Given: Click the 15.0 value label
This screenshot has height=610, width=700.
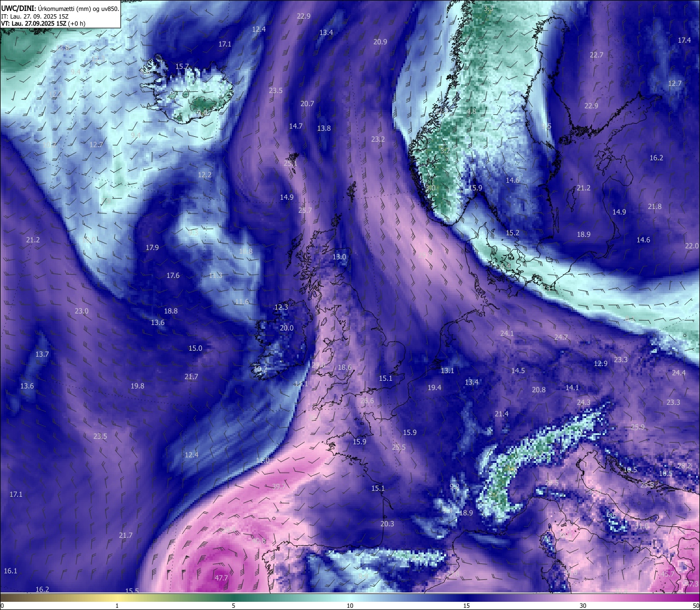Looking at the screenshot, I should (x=195, y=348).
